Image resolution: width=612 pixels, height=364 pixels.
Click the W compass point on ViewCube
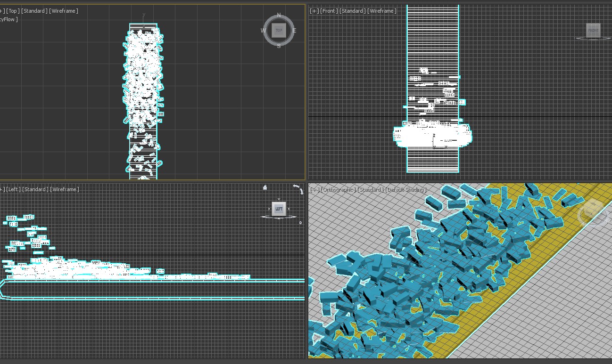263,31
